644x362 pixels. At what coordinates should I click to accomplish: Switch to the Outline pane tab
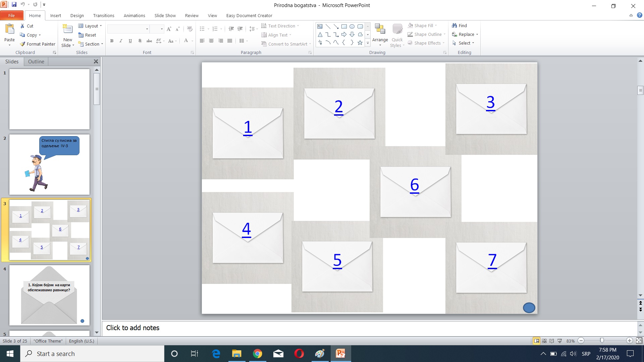(x=36, y=62)
